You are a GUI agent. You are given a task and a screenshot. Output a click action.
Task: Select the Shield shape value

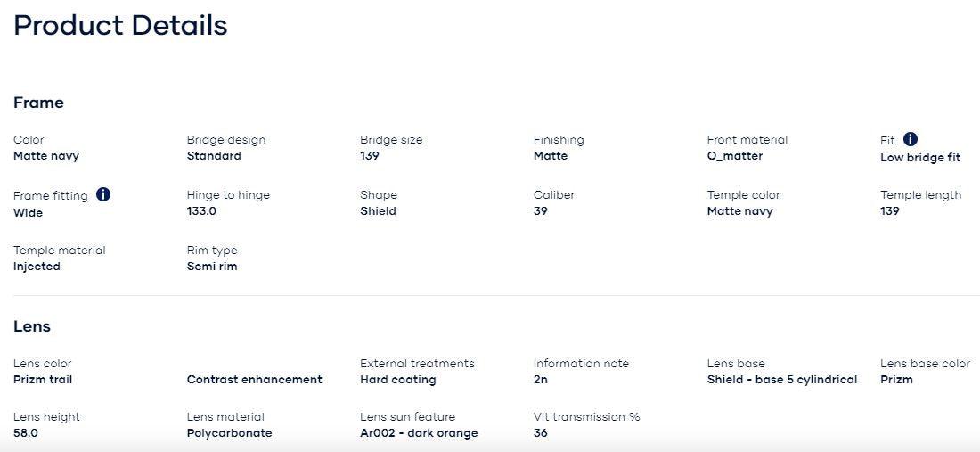378,211
